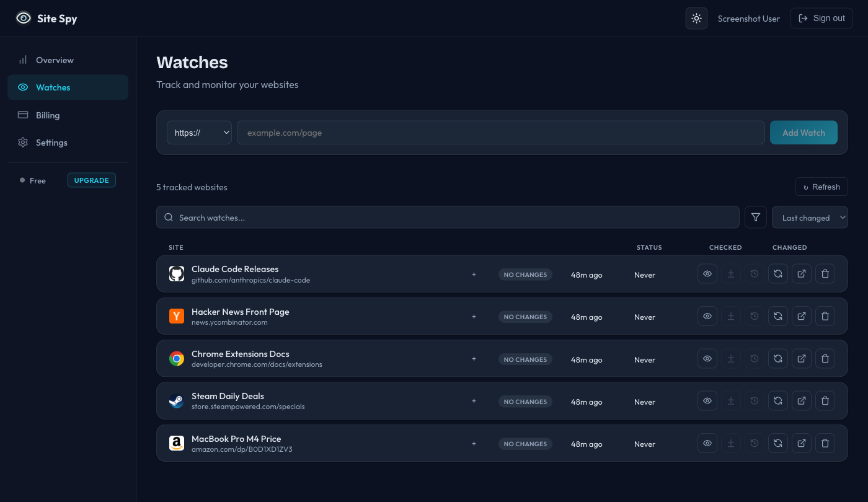868x502 pixels.
Task: Open the check history for Steam Daily Deals
Action: [754, 400]
